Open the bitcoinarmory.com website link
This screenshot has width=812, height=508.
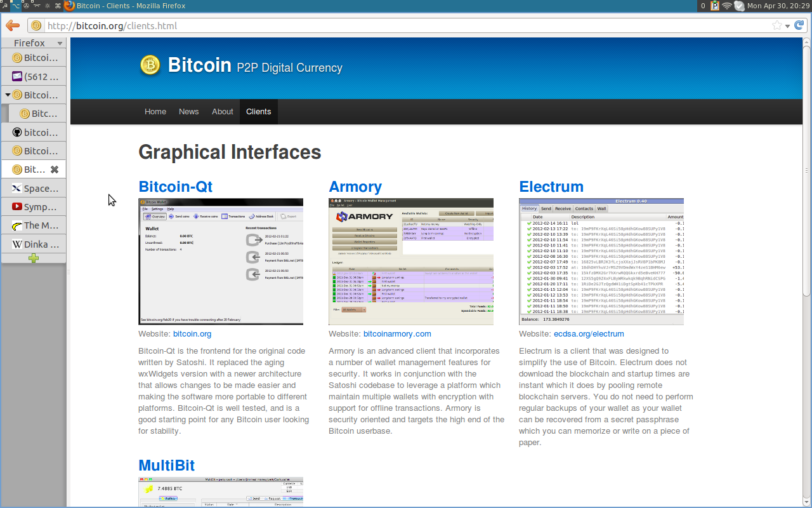[396, 334]
